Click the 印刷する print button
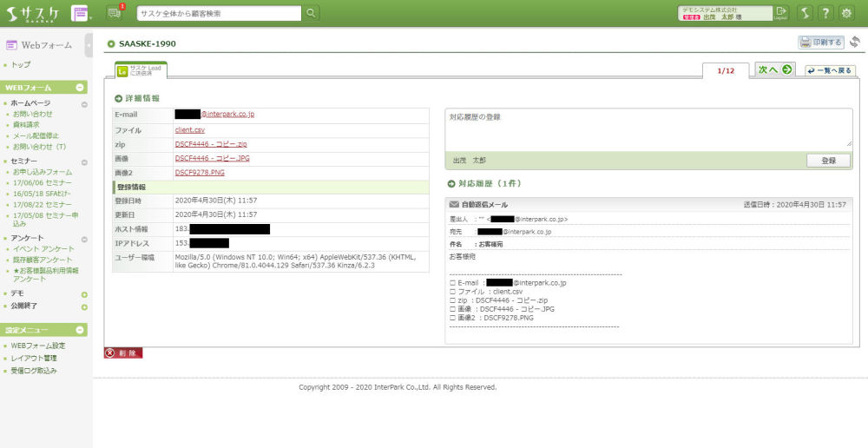868x448 pixels. pyautogui.click(x=821, y=43)
